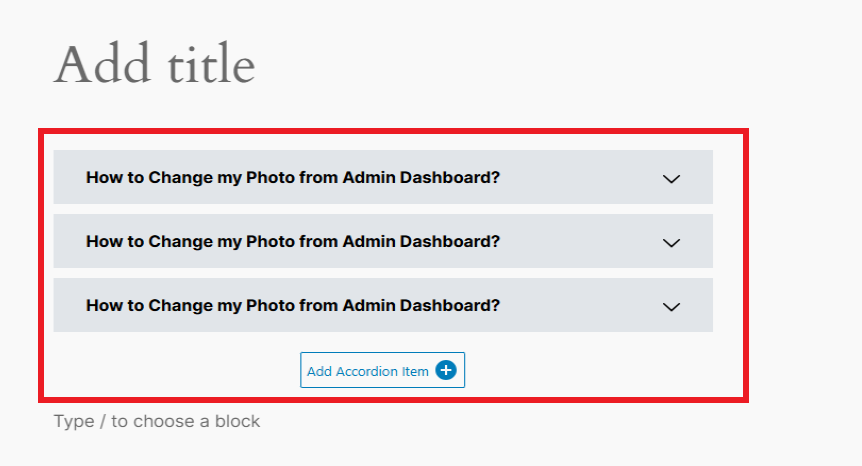Click the Add Accordion Item button
The width and height of the screenshot is (862, 466).
[383, 370]
